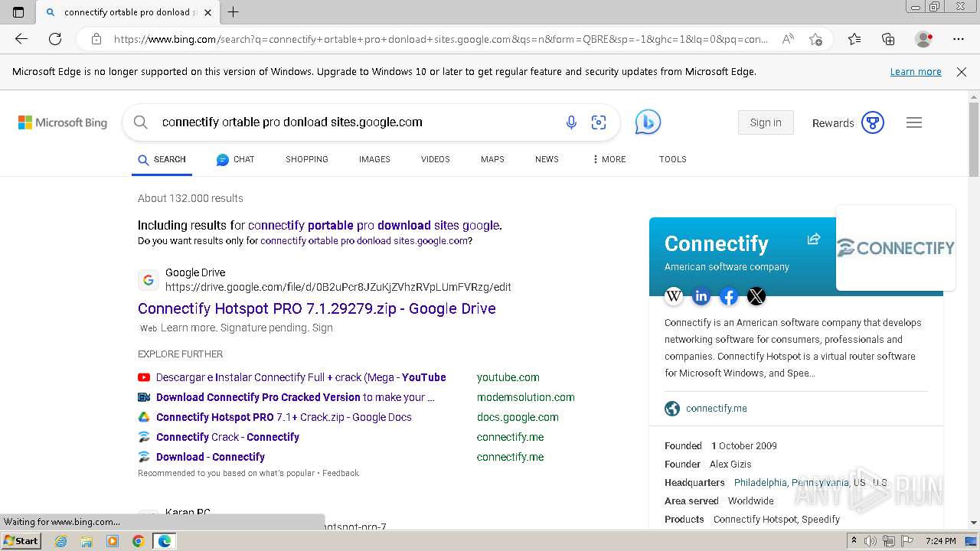Switch to the CHAT tab
Viewport: 980px width, 551px height.
point(236,159)
